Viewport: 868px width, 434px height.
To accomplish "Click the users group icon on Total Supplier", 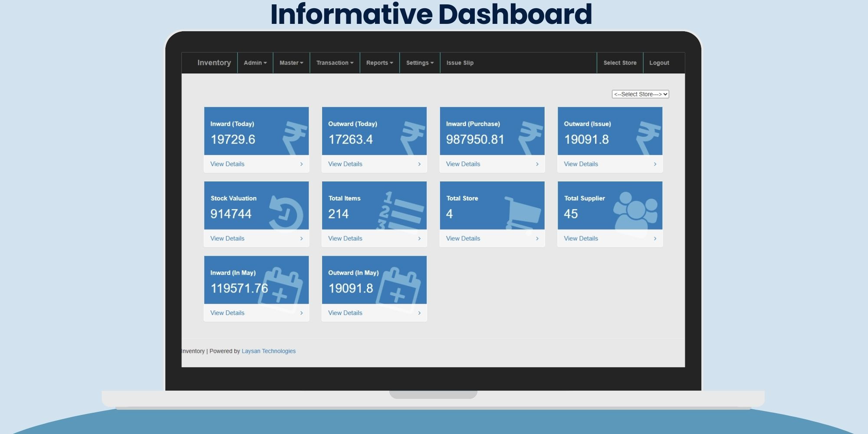I will 635,212.
